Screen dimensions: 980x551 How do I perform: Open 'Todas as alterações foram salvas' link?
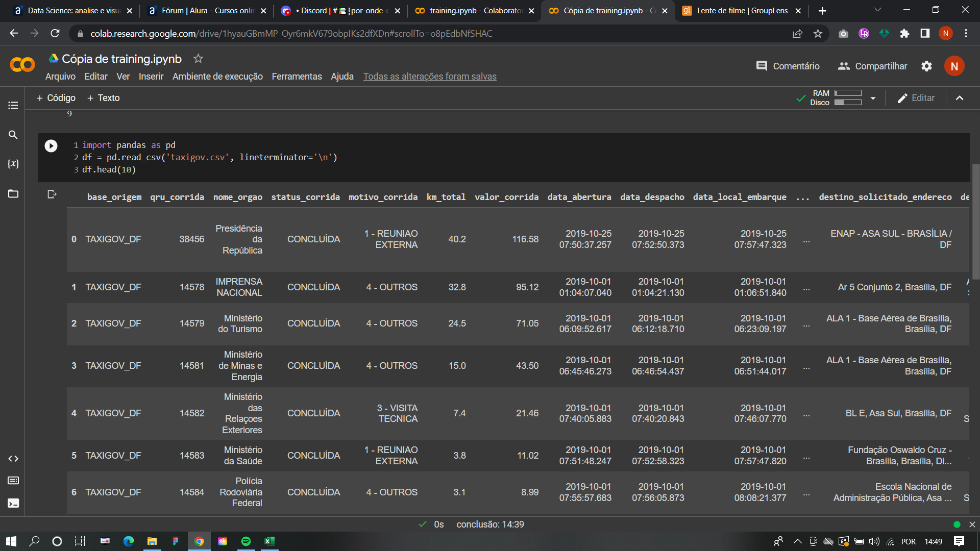pos(430,77)
